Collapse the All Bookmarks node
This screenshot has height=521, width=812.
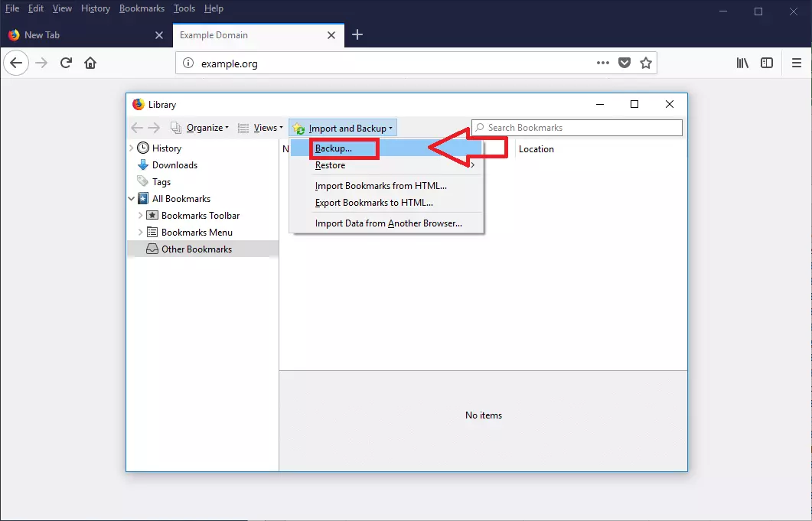(x=132, y=199)
